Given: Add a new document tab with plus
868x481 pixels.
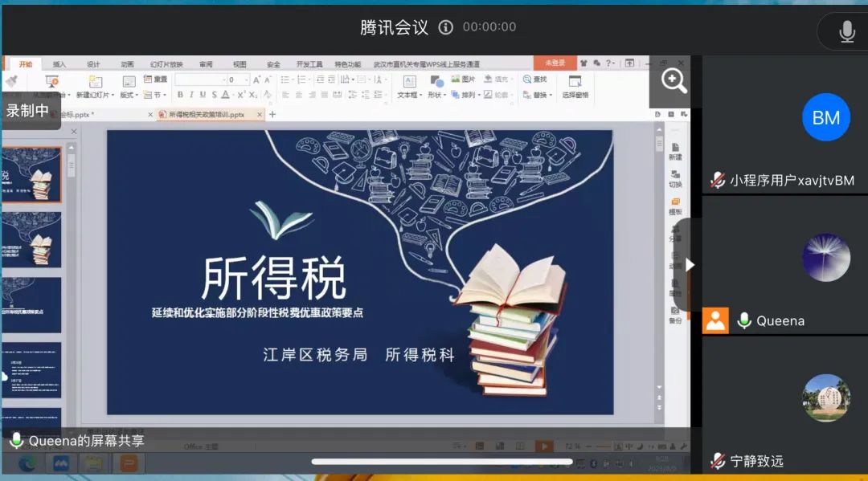Looking at the screenshot, I should click(272, 115).
